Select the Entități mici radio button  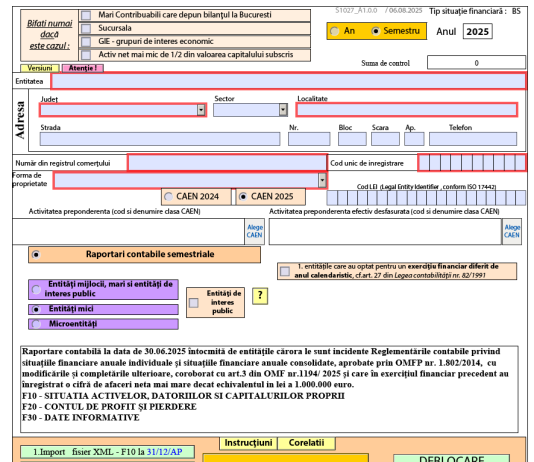pyautogui.click(x=36, y=309)
